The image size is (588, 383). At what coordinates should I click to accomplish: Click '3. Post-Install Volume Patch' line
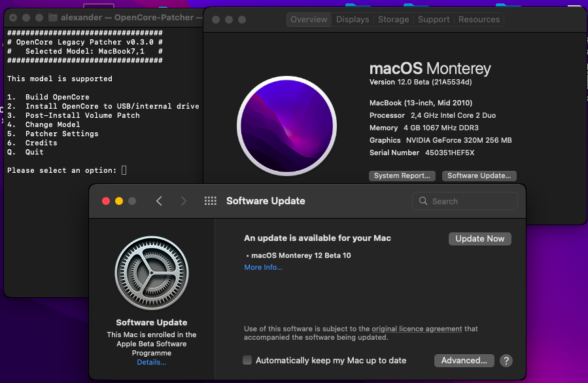(73, 115)
